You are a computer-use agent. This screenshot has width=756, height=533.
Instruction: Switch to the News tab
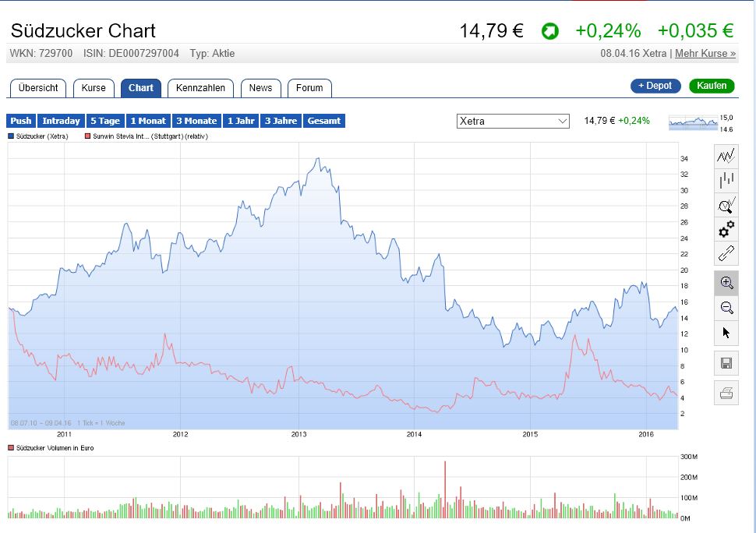pos(260,88)
